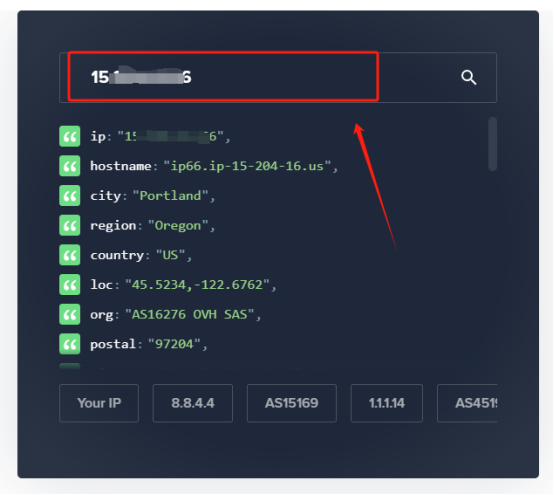554x495 pixels.
Task: Click the quote icon beside country
Action: click(x=70, y=255)
